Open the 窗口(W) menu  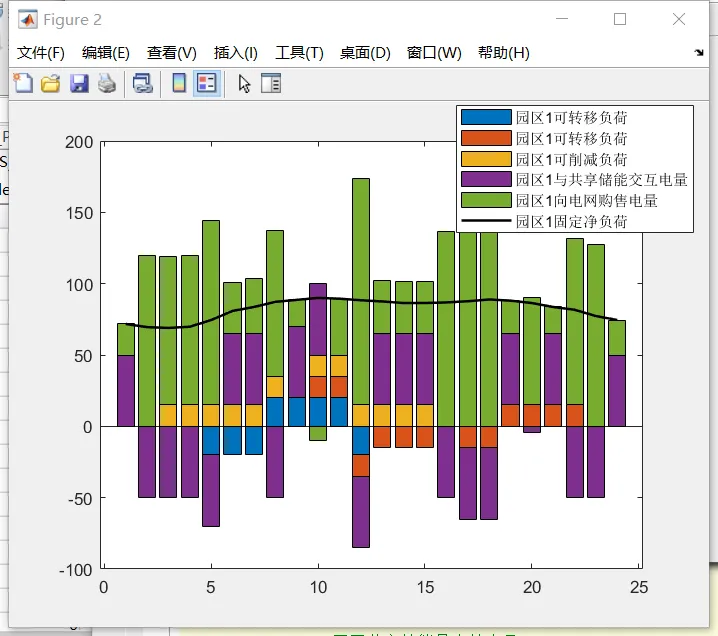point(434,53)
